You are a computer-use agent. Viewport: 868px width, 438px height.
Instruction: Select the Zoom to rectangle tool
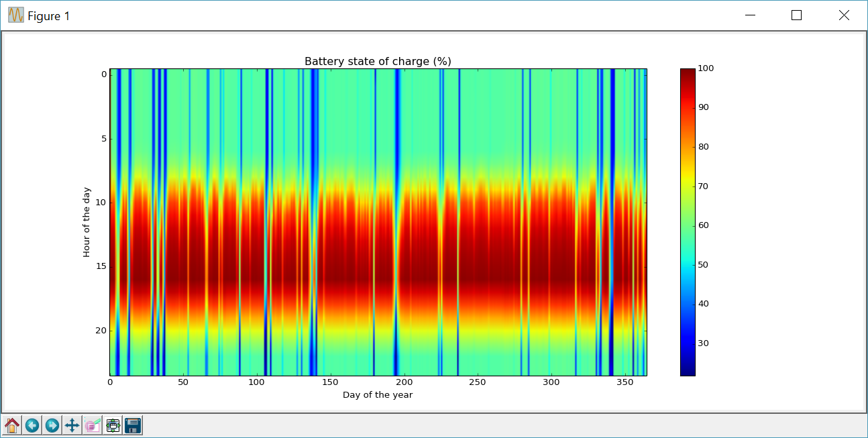tap(93, 425)
